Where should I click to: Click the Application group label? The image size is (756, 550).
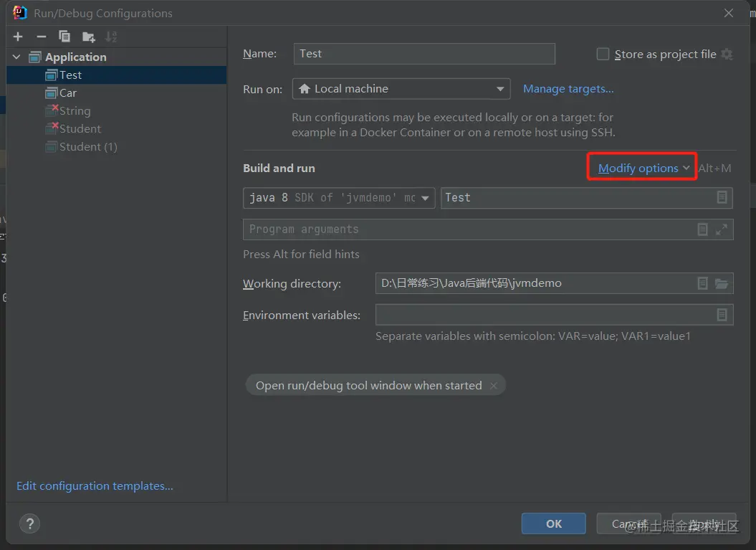coord(76,57)
